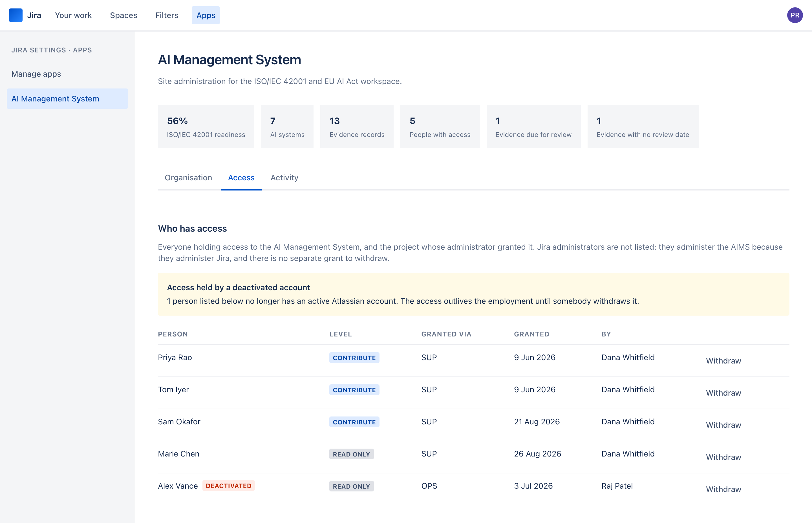Click the Evidence with no review date card
Viewport: 812px width, 523px height.
click(643, 127)
